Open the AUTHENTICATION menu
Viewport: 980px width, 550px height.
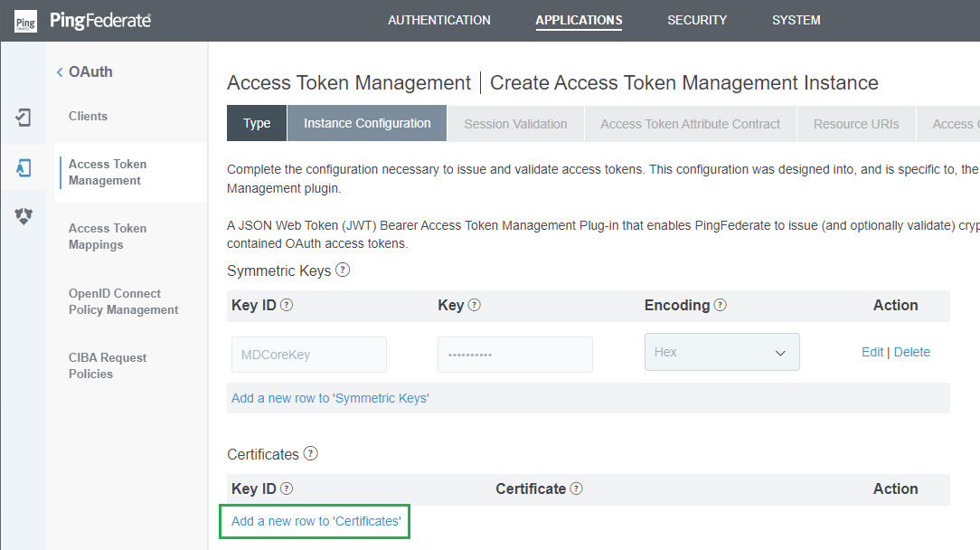(438, 20)
